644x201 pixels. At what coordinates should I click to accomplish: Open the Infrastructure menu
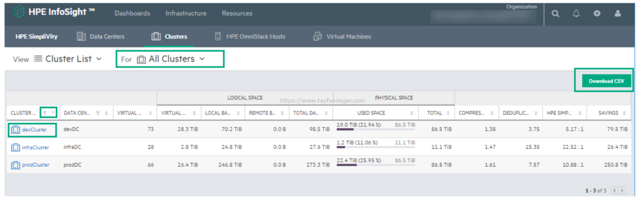pyautogui.click(x=186, y=13)
